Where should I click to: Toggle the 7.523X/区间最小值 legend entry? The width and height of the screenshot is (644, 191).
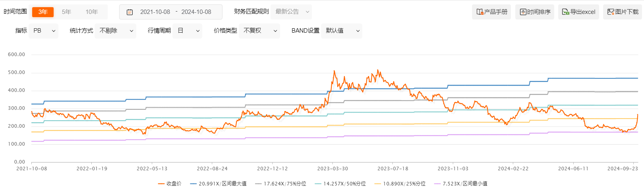tap(460, 184)
